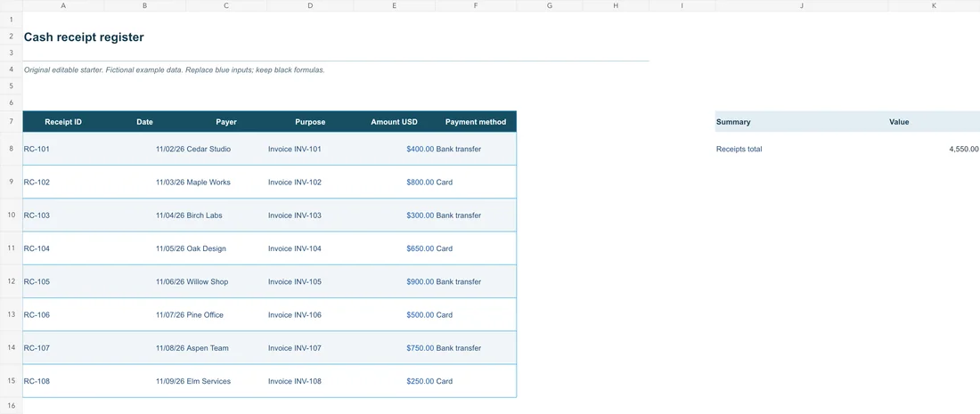Select payer cell Aspen Team
980x414 pixels.
pos(226,348)
